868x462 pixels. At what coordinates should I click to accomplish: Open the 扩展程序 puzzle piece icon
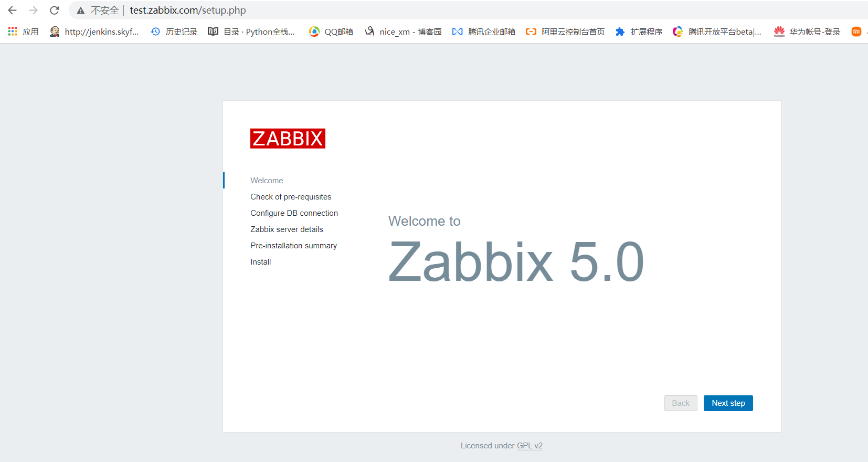coord(620,31)
